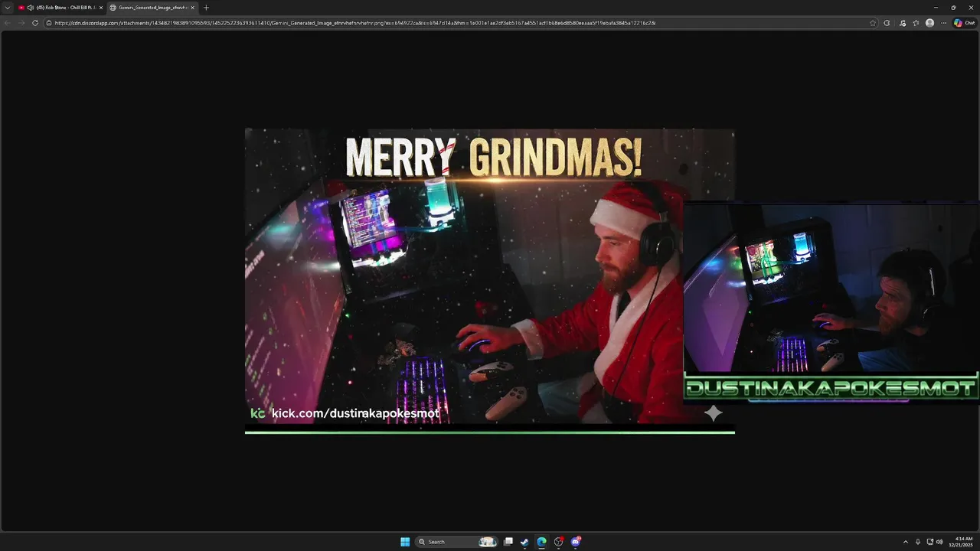
Task: Reload the current page
Action: [x=35, y=23]
